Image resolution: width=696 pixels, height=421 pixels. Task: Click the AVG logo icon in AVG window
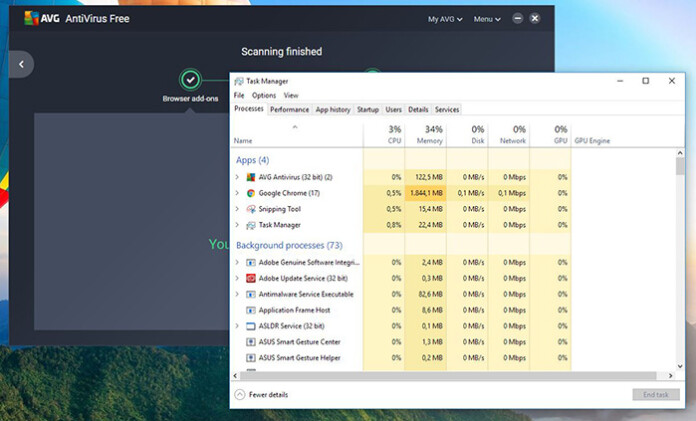coord(32,18)
